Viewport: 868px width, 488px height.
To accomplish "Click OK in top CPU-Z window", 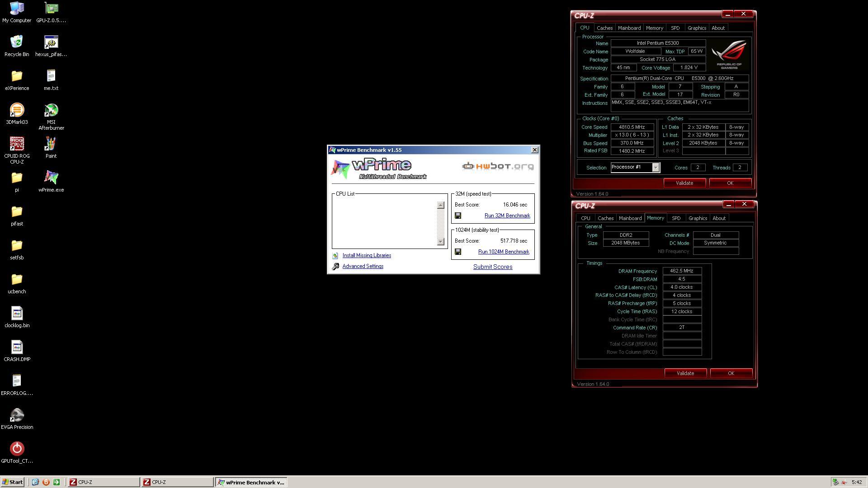I will tap(730, 183).
